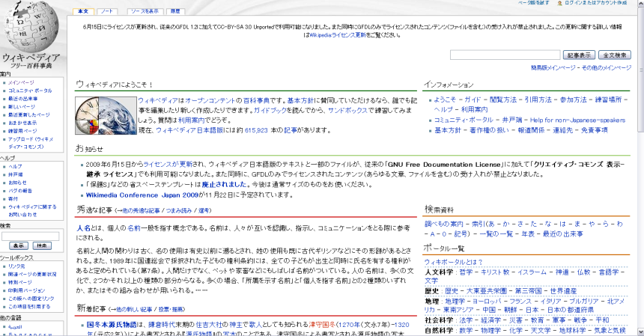The image size is (644, 336).
Task: Click the Wikipedia globe logo
Action: point(31,28)
